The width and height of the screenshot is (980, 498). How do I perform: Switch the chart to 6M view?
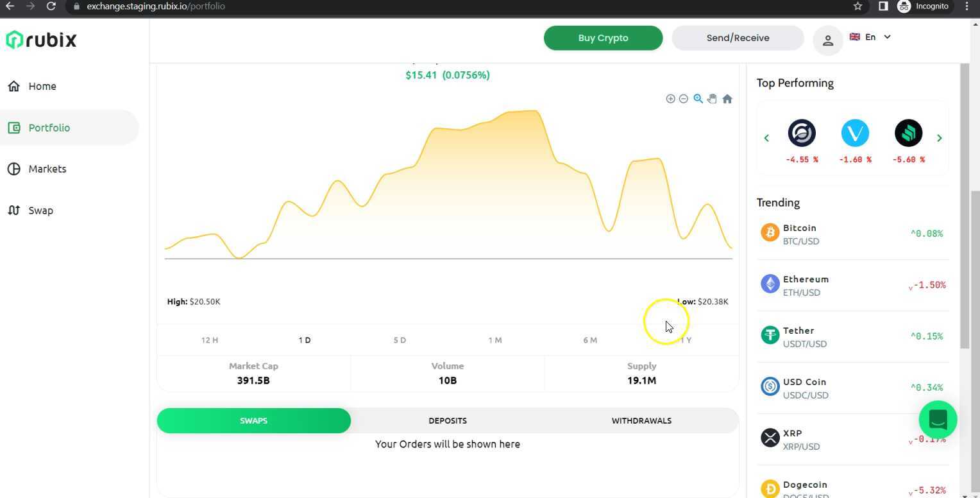pos(589,340)
